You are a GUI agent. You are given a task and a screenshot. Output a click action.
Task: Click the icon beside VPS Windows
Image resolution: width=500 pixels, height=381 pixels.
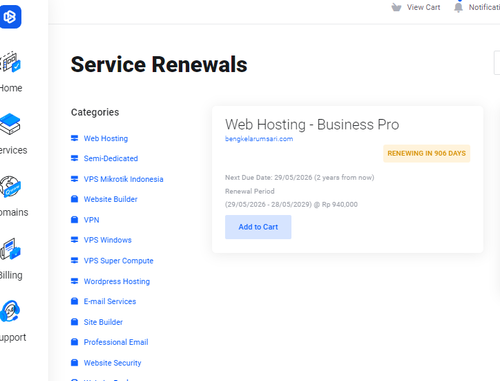74,240
